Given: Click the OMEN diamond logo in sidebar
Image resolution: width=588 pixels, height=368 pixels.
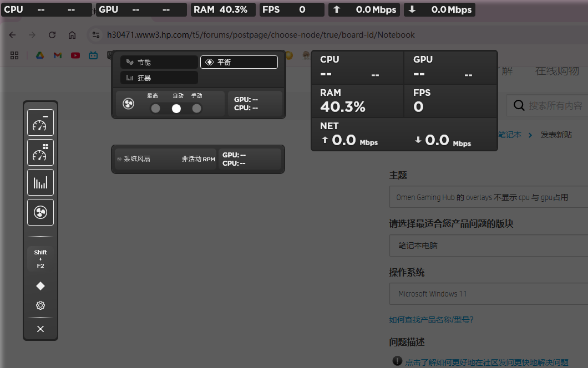Looking at the screenshot, I should click(x=40, y=286).
